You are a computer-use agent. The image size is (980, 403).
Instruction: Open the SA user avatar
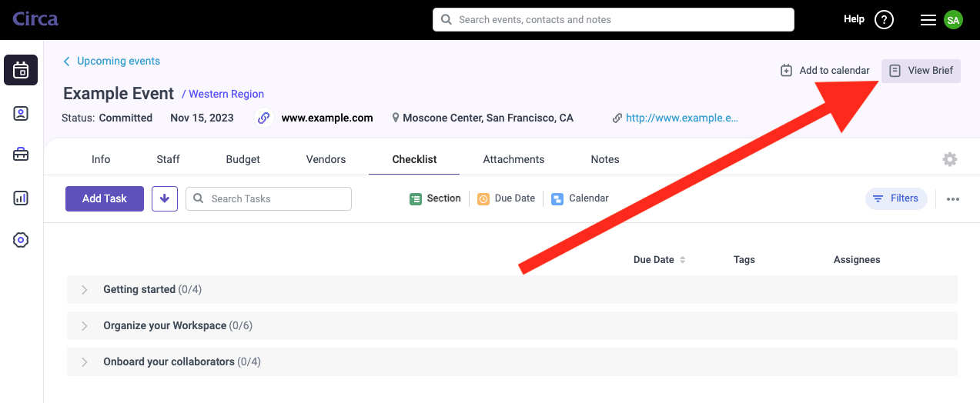click(953, 20)
